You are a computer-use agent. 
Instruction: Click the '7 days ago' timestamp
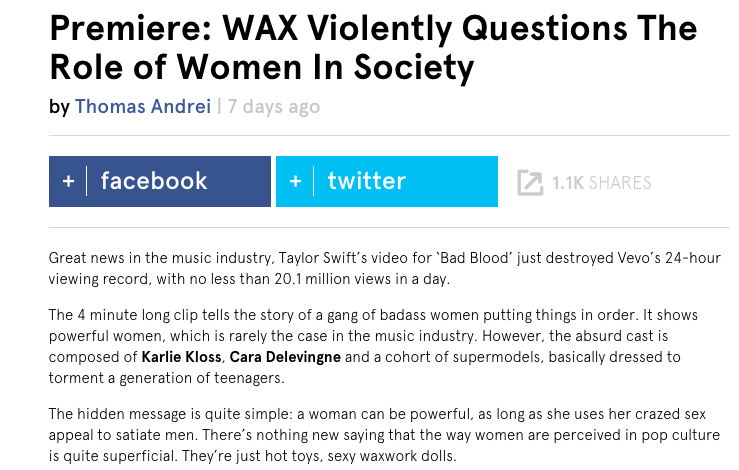[x=274, y=107]
